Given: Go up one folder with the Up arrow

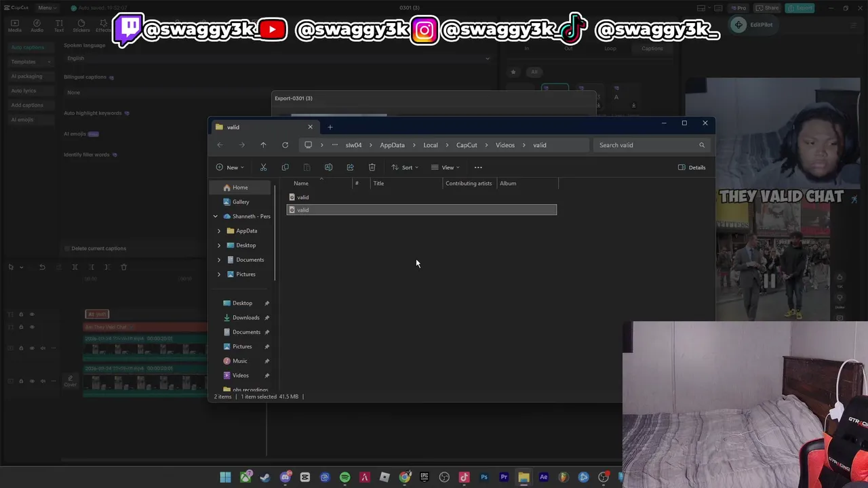Looking at the screenshot, I should pyautogui.click(x=263, y=145).
